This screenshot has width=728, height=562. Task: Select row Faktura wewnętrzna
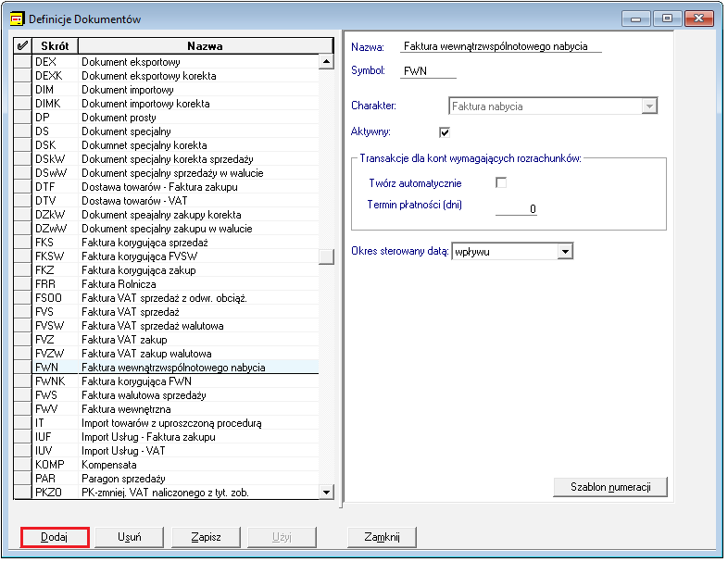tap(175, 409)
